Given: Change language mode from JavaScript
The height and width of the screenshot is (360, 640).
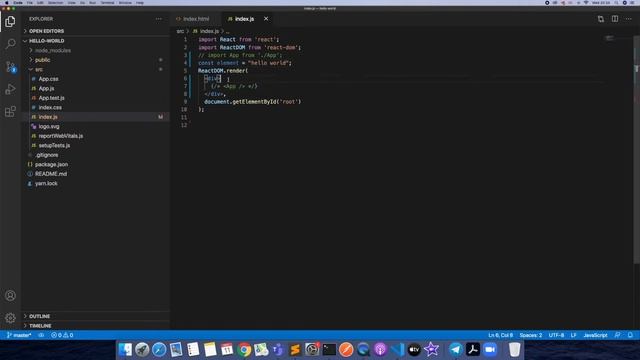Looking at the screenshot, I should pyautogui.click(x=595, y=335).
